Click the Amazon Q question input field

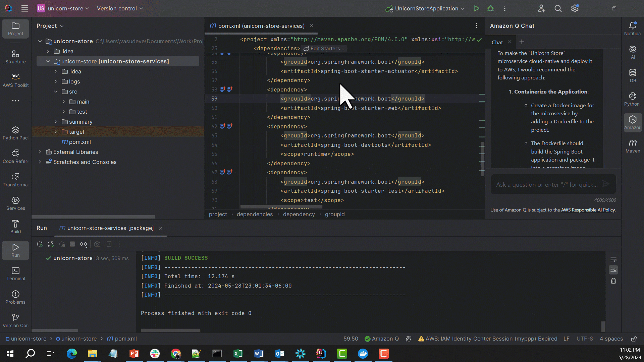click(547, 184)
